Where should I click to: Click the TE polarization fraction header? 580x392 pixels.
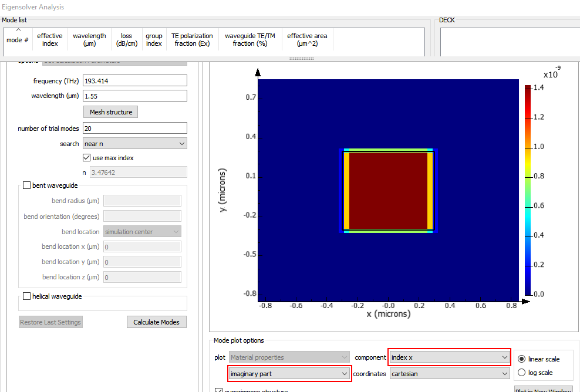[x=192, y=40]
